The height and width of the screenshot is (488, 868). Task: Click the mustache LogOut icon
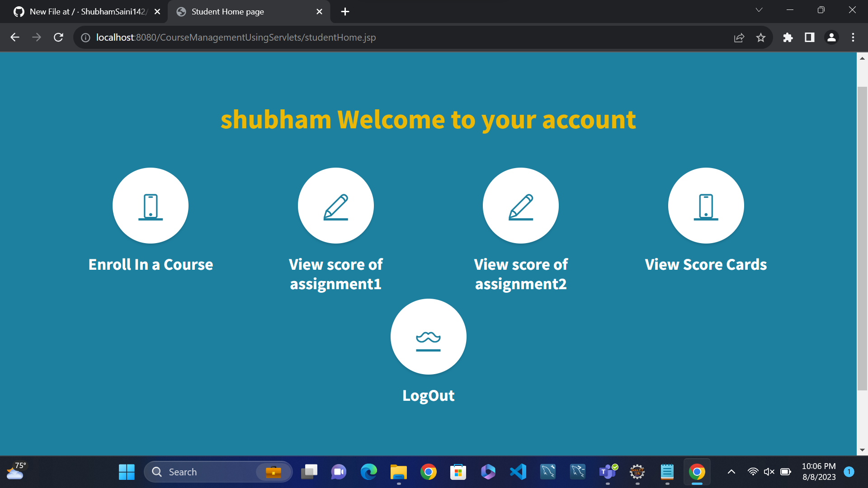click(428, 337)
